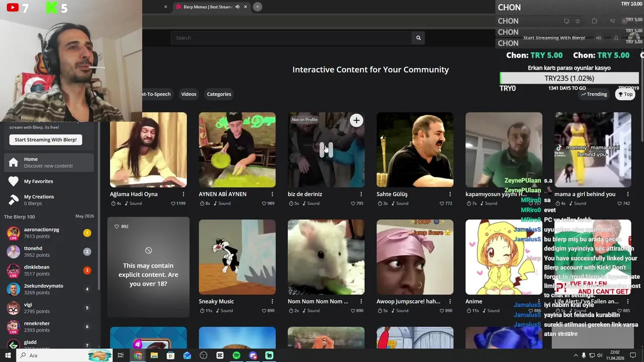
Task: Open File Explorer from the taskbar
Action: [x=154, y=355]
